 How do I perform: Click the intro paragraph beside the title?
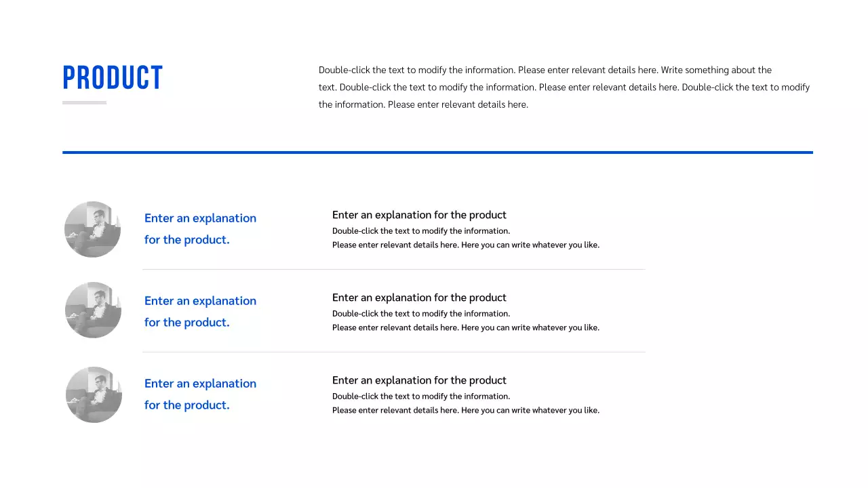tap(563, 87)
